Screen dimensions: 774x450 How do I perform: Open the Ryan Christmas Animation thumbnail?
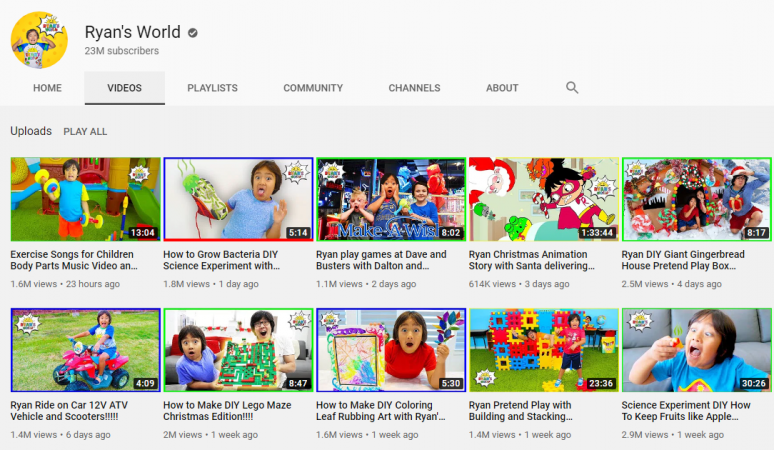[544, 199]
